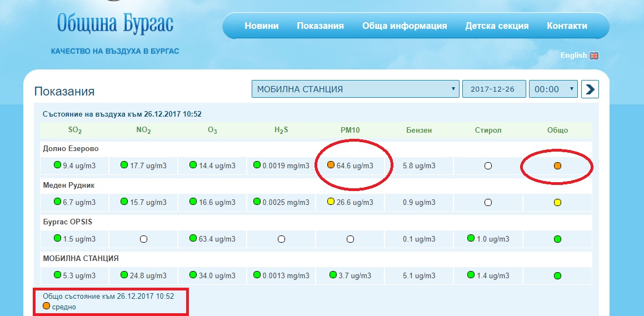The image size is (644, 316).
Task: Click orange indicator beside 64.6 ug/m3
Action: tap(331, 165)
